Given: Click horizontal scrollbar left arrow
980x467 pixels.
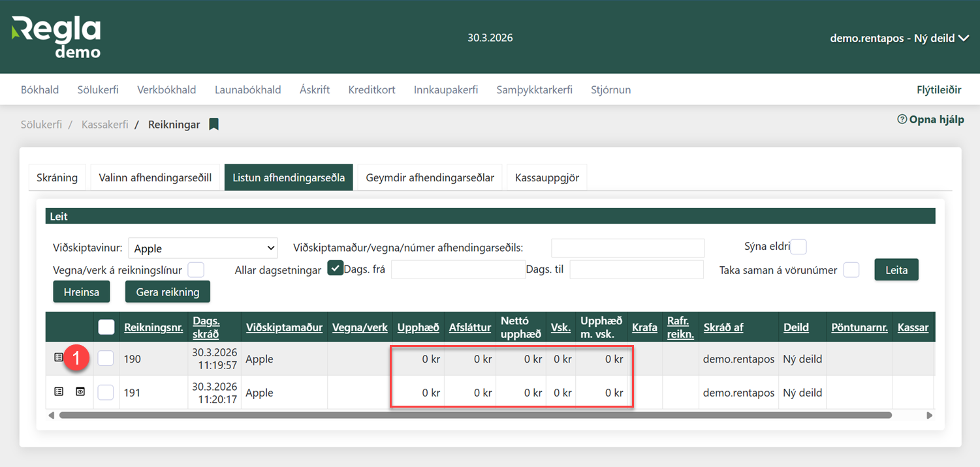Looking at the screenshot, I should click(52, 415).
